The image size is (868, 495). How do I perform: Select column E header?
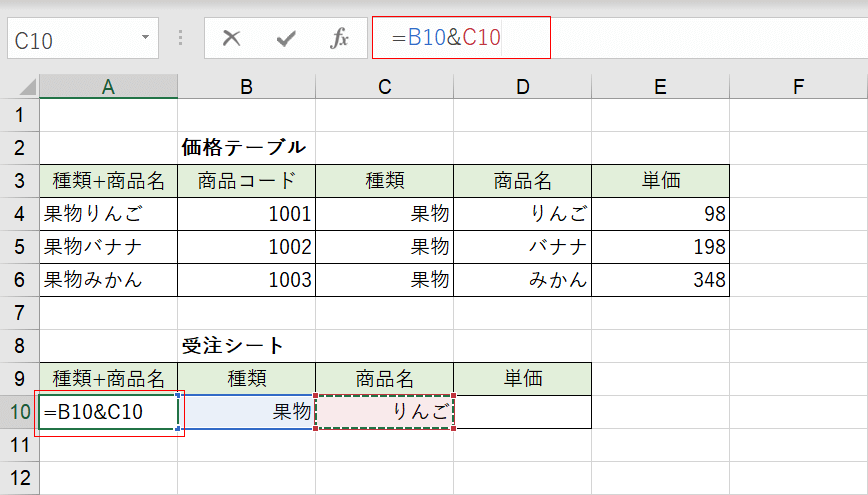[x=660, y=86]
